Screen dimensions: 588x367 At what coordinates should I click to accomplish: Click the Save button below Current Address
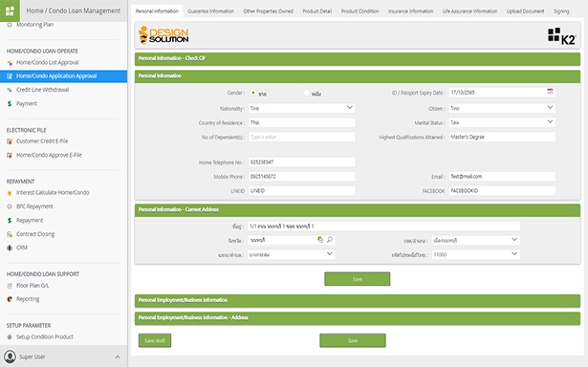pyautogui.click(x=358, y=279)
